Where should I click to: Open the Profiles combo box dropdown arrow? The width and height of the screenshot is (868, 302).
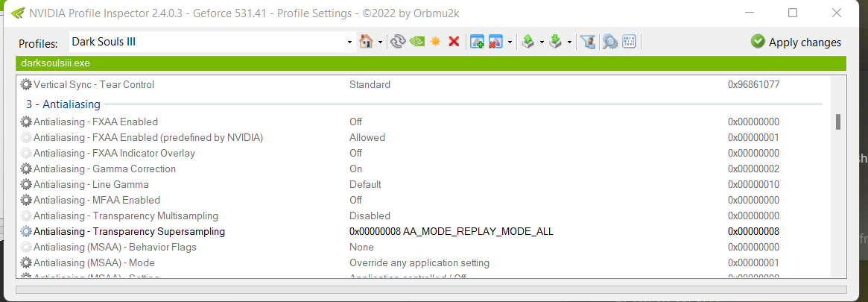click(349, 42)
